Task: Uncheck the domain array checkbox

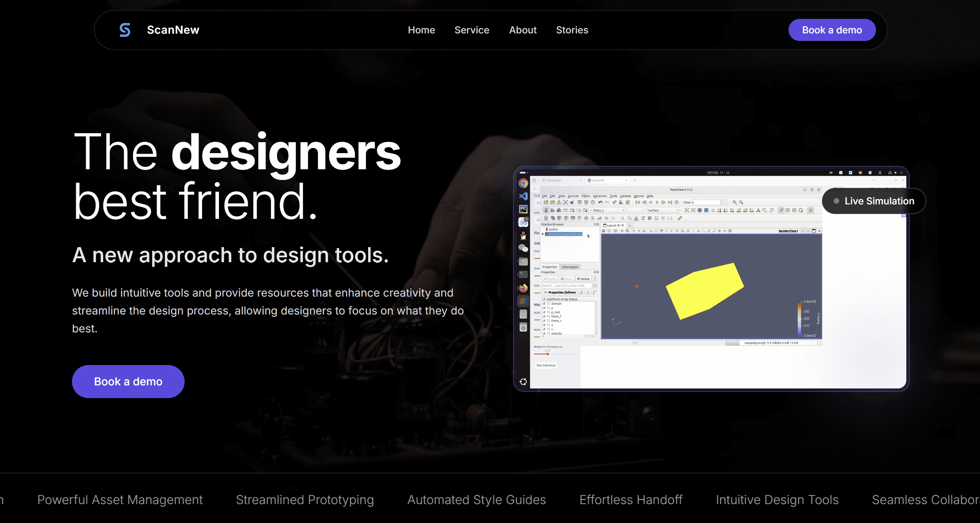Action: point(544,304)
